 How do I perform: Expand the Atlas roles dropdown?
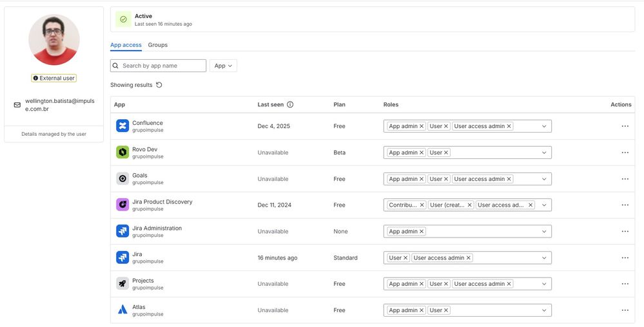[x=544, y=310]
